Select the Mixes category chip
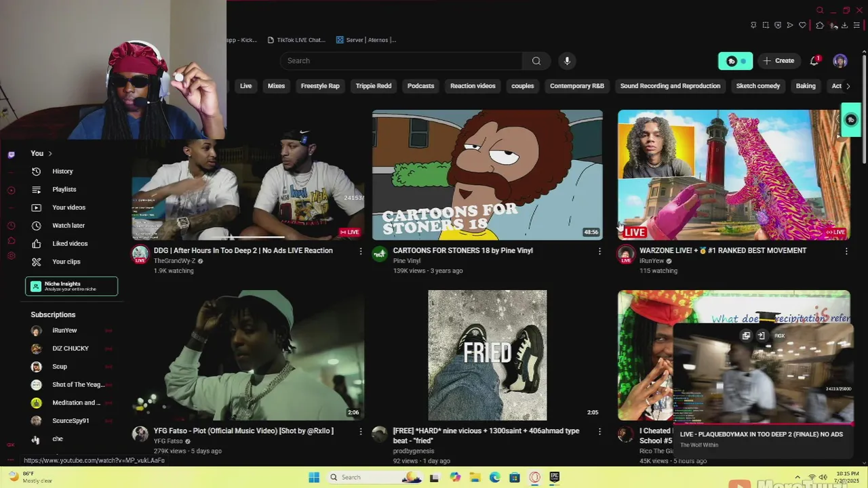 tap(276, 86)
